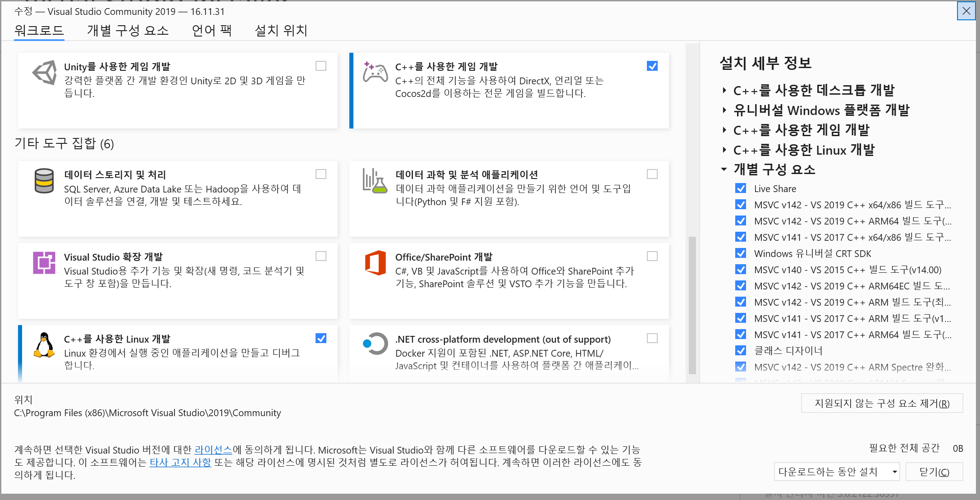Select the Office/SharePoint 개발 card title
Image resolution: width=980 pixels, height=500 pixels.
coord(444,257)
